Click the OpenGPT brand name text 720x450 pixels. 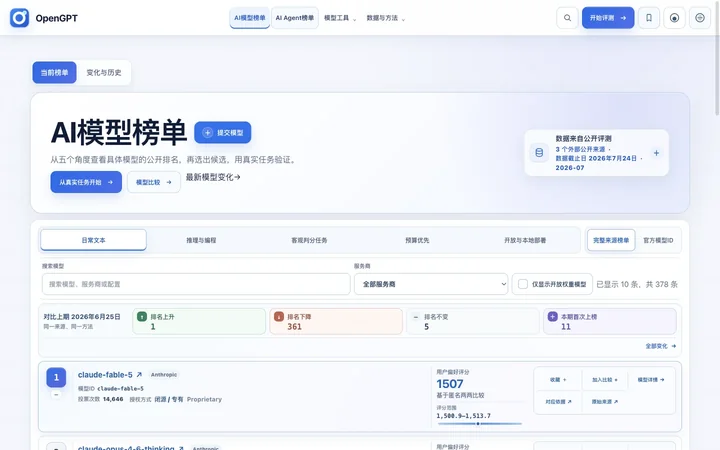56,18
